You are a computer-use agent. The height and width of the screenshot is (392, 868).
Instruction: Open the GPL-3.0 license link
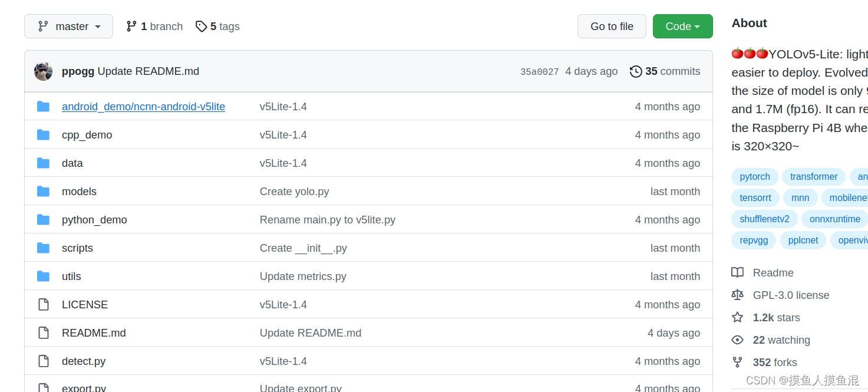coord(791,295)
